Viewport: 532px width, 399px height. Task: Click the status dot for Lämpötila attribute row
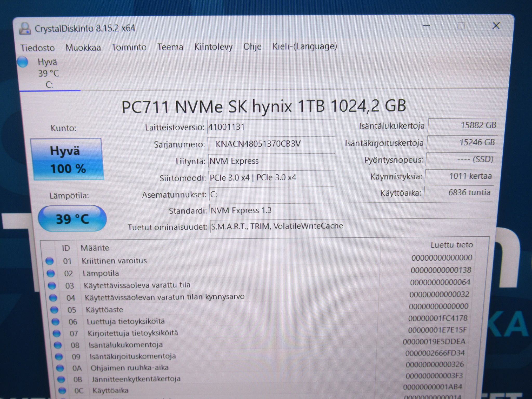pyautogui.click(x=51, y=273)
